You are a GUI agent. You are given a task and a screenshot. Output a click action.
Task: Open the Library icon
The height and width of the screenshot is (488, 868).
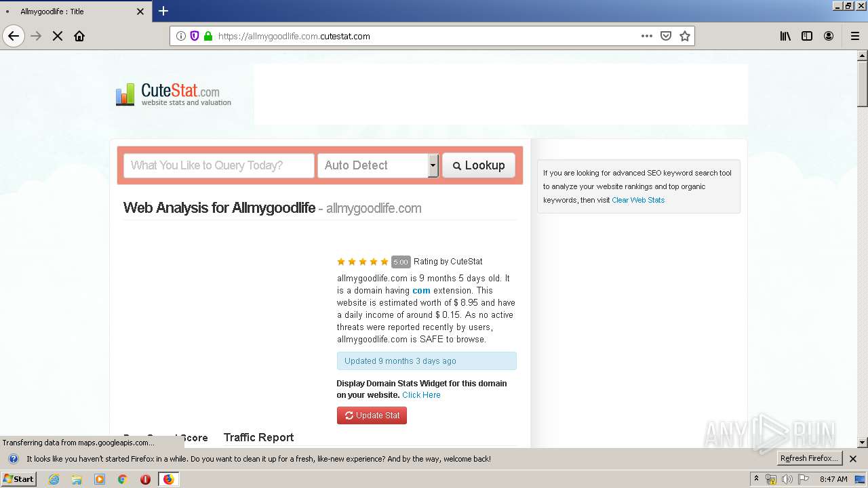[785, 36]
